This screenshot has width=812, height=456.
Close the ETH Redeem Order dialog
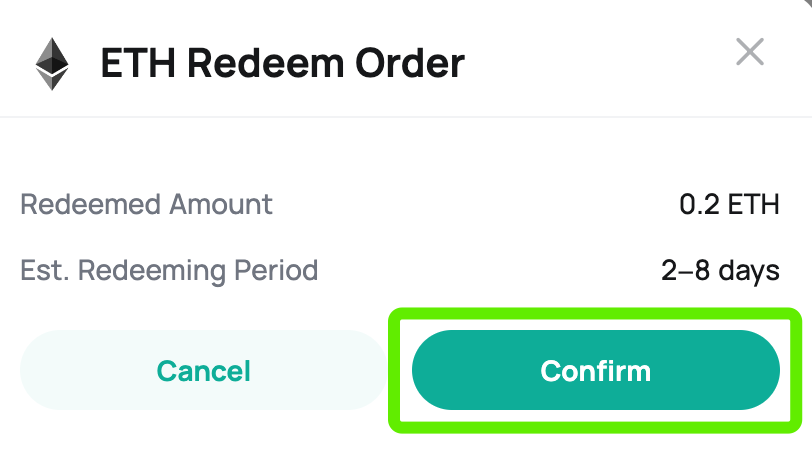(x=750, y=52)
